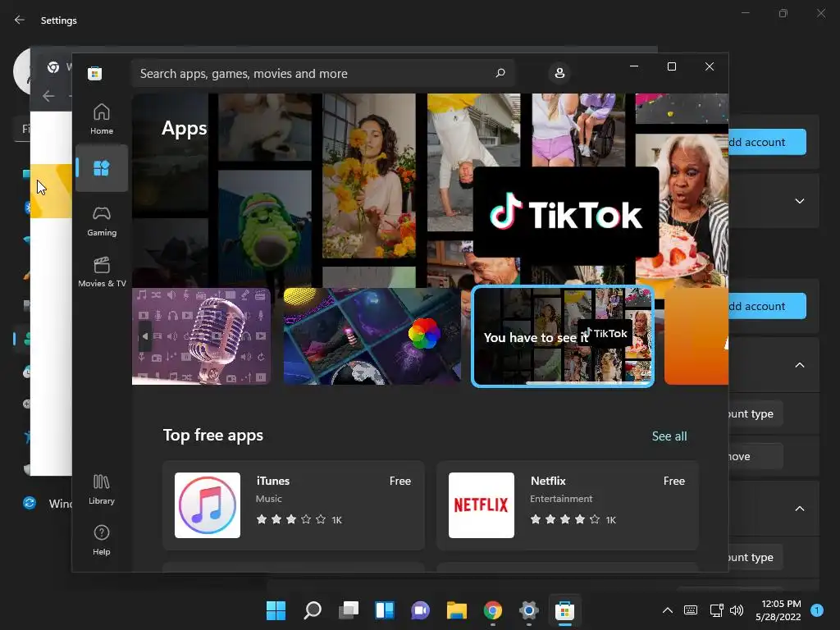Click Microsoft Store on the taskbar
This screenshot has height=630, width=840.
pyautogui.click(x=564, y=610)
